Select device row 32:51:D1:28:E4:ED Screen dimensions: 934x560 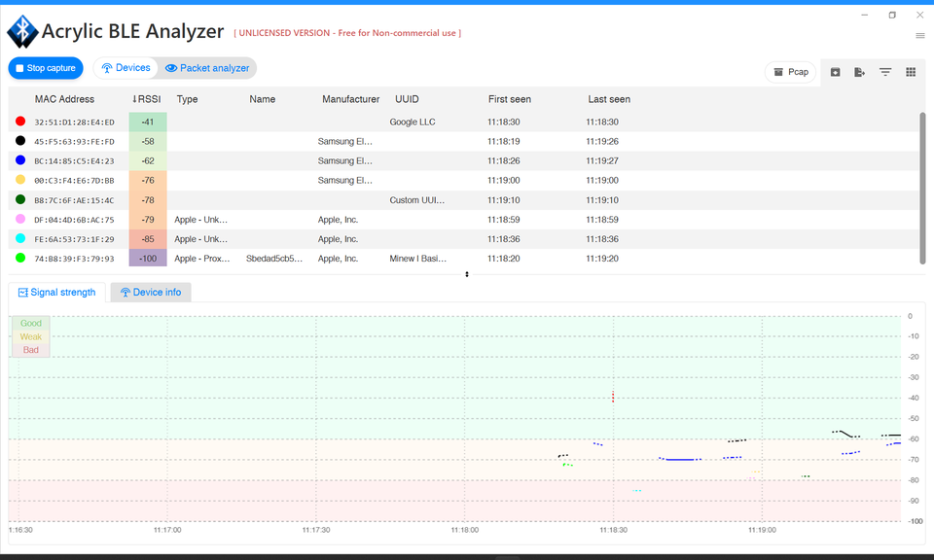(x=463, y=122)
